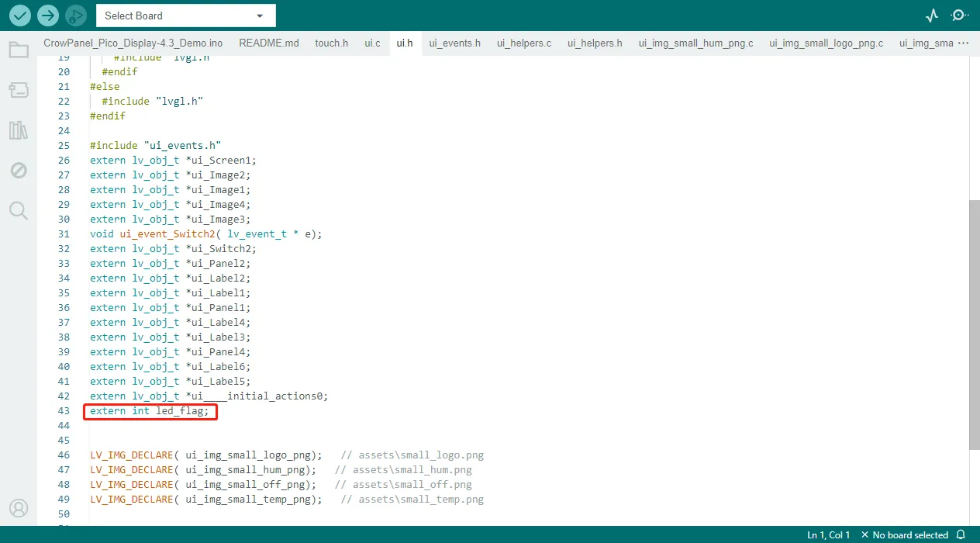Start the debugger with the play-bug icon
The image size is (980, 543).
point(75,15)
